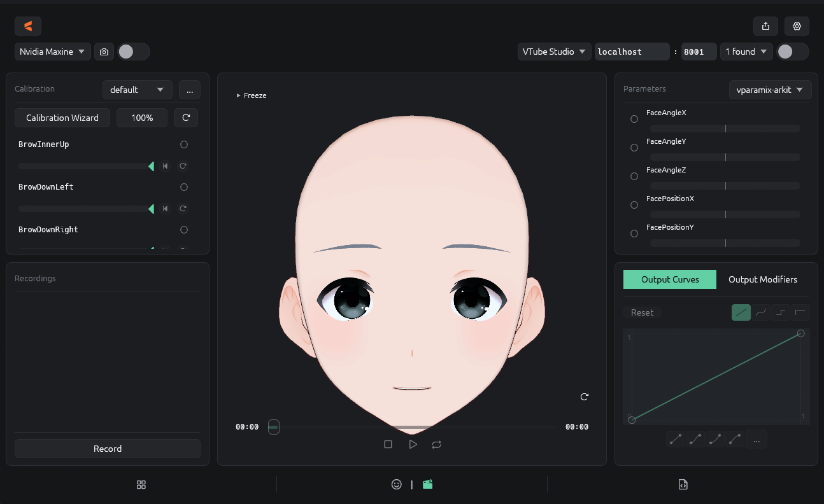Click the BrowInnerUp slider handle
Viewport: 824px width, 504px height.
(x=151, y=166)
